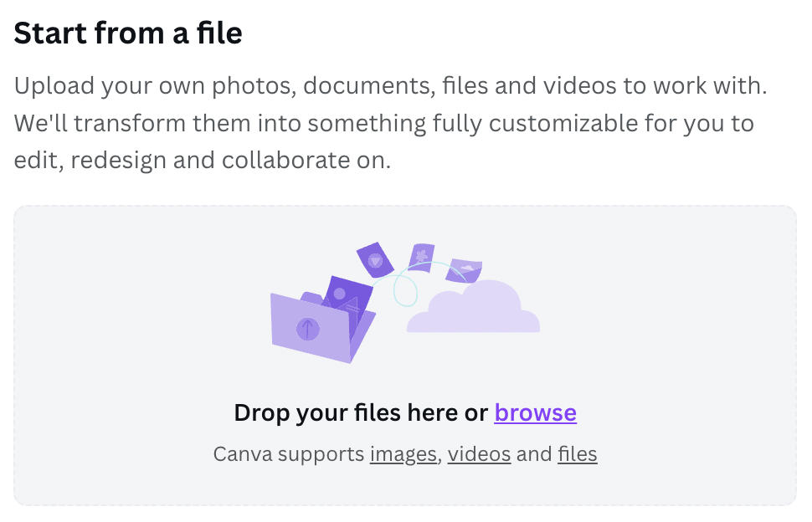
Task: Open the files supported formats link
Action: click(x=578, y=454)
